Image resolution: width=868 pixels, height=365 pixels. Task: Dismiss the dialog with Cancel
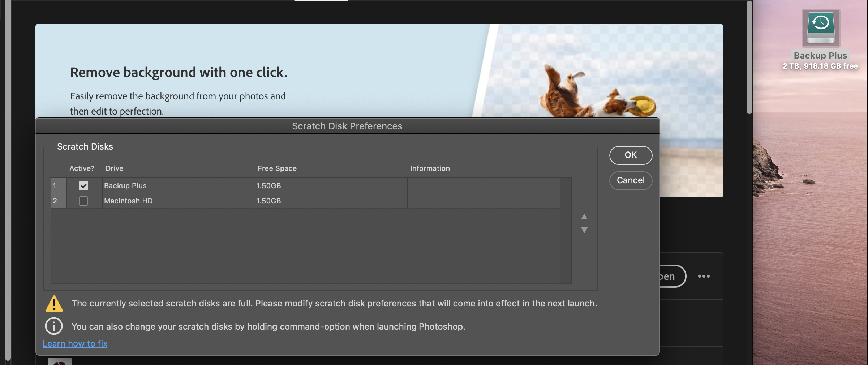(x=630, y=180)
